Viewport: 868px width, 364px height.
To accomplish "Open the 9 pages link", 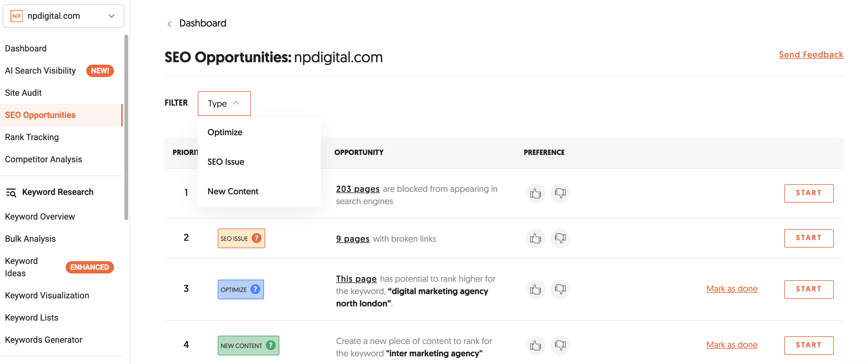I will (x=352, y=239).
